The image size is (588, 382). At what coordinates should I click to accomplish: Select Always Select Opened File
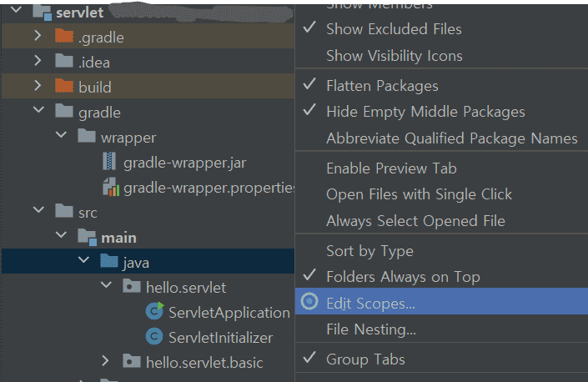point(415,221)
